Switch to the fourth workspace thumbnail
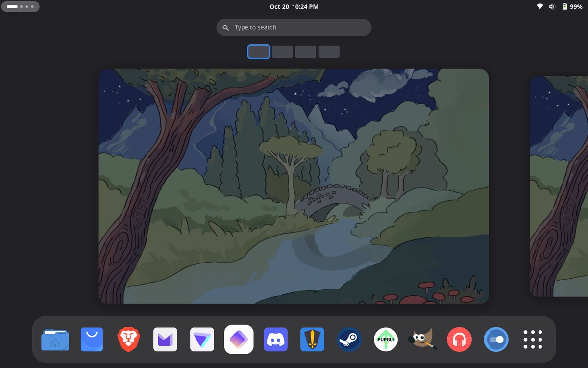 329,52
